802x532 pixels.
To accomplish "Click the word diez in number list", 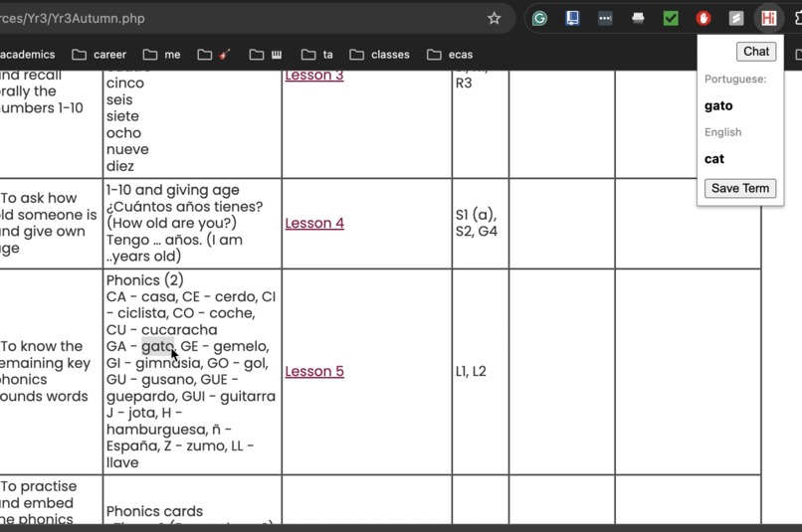I will pos(120,166).
